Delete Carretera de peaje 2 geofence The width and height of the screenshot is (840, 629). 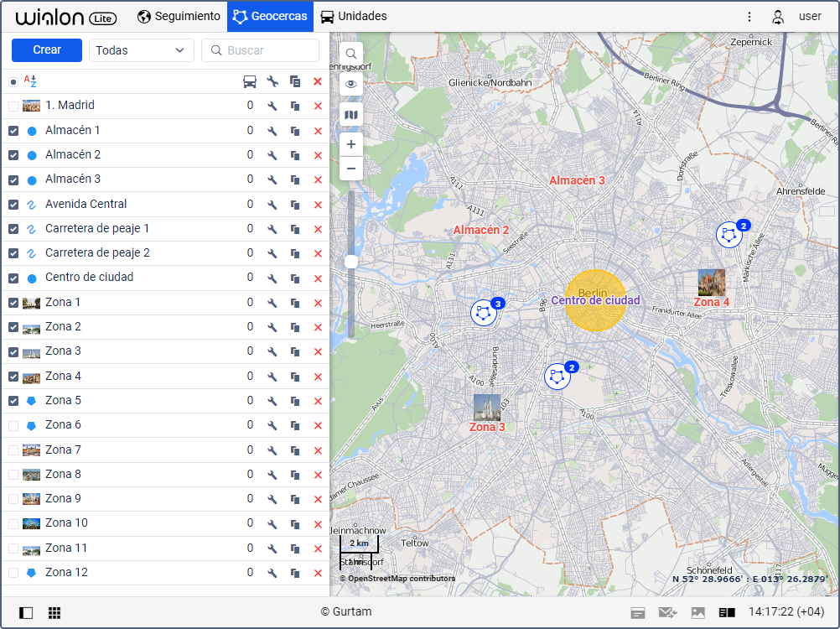(318, 253)
